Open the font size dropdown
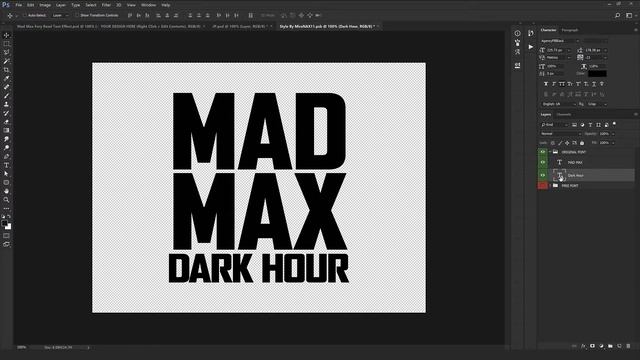This screenshot has height=360, width=640. 569,50
